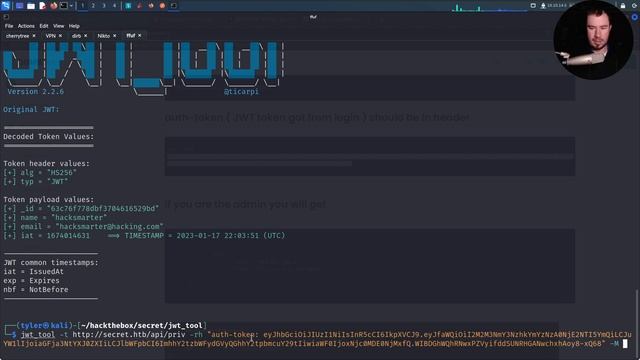The image size is (640, 360).
Task: Click the http://secret.htb/api/priv URL
Action: click(x=129, y=334)
